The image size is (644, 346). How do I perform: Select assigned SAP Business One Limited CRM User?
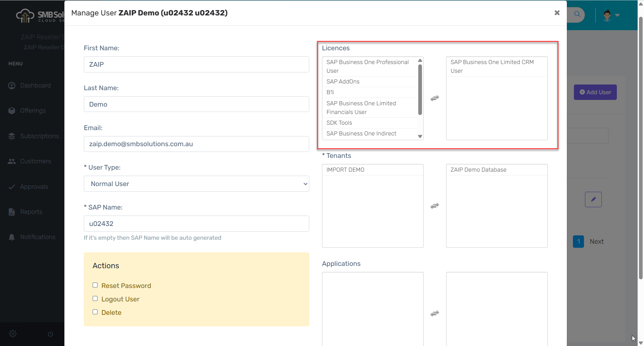[x=497, y=66]
